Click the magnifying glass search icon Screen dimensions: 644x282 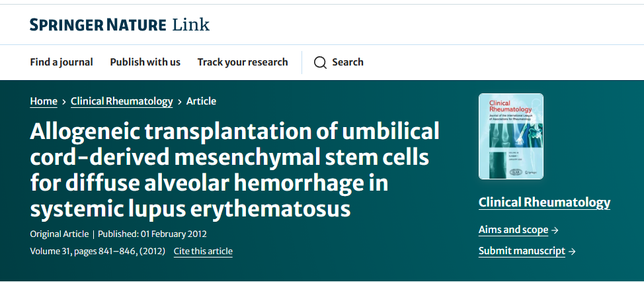pyautogui.click(x=320, y=62)
